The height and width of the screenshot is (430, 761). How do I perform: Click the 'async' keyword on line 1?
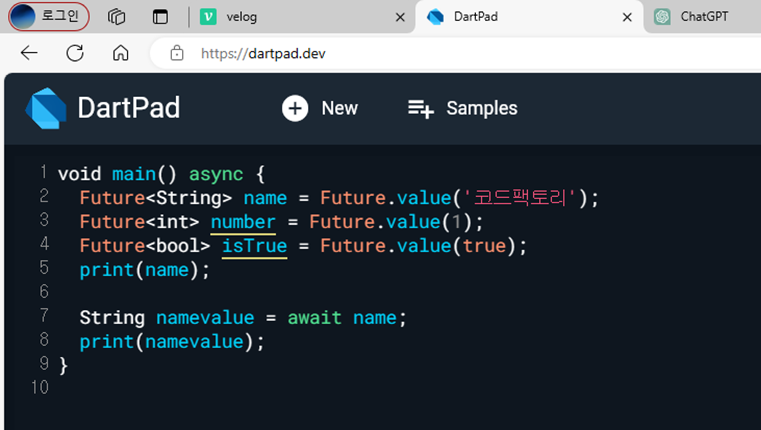pyautogui.click(x=216, y=174)
